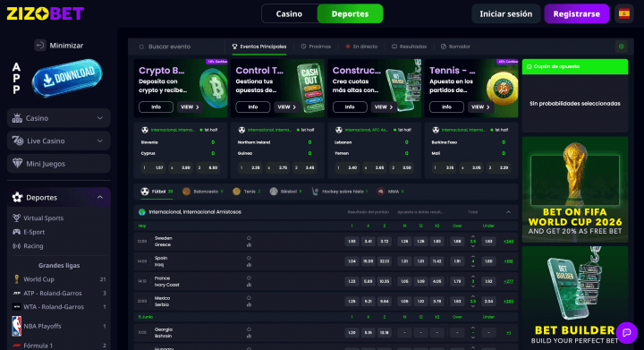
Task: Open the En directo tab
Action: pyautogui.click(x=361, y=47)
